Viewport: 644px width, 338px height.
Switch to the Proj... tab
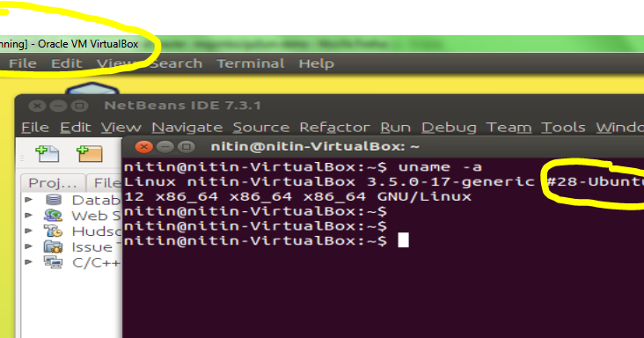tap(53, 183)
